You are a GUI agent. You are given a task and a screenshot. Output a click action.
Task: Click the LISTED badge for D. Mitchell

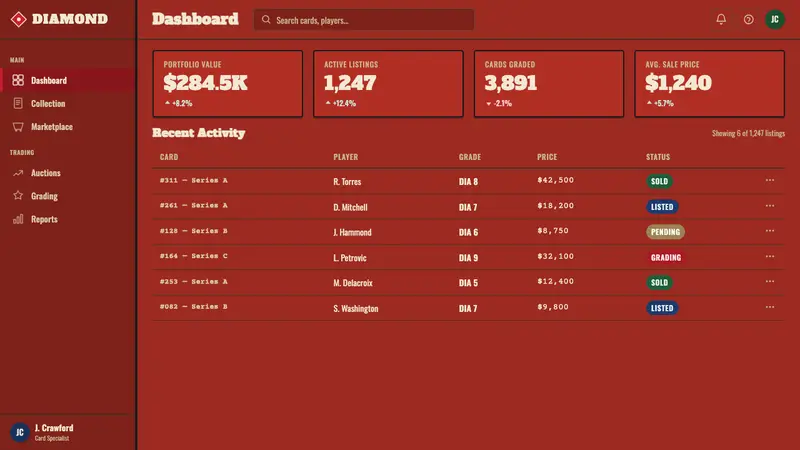662,207
